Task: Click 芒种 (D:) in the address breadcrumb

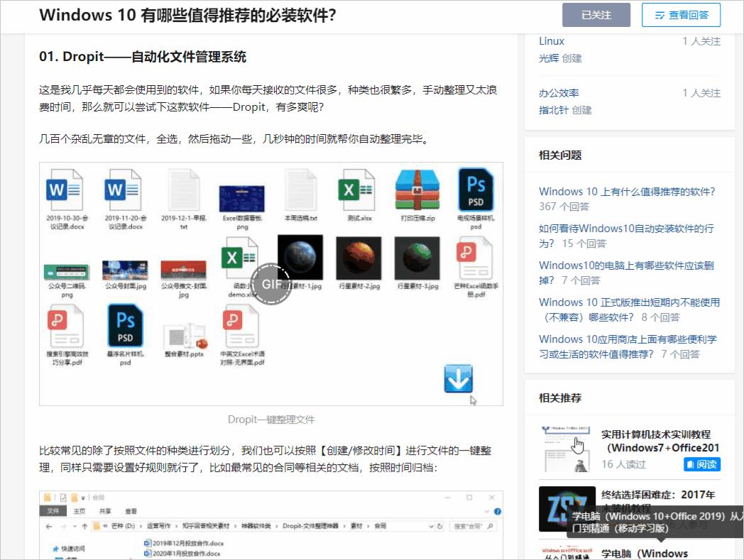Action: point(124,527)
